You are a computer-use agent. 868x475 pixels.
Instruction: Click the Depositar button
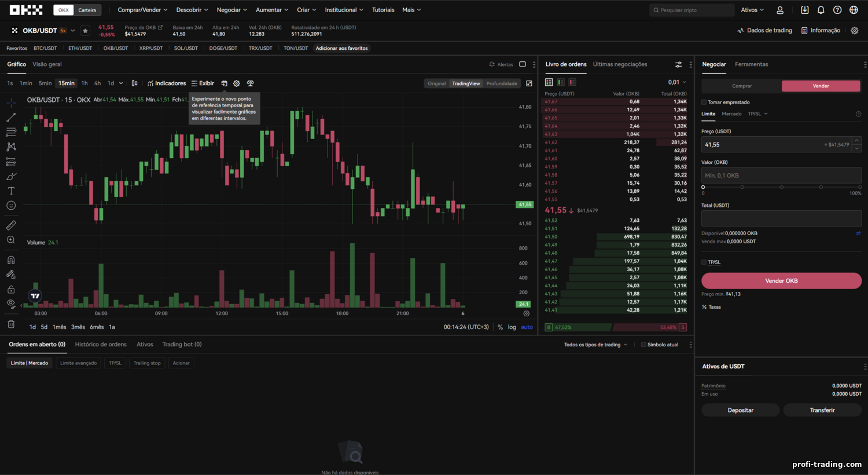(x=740, y=410)
